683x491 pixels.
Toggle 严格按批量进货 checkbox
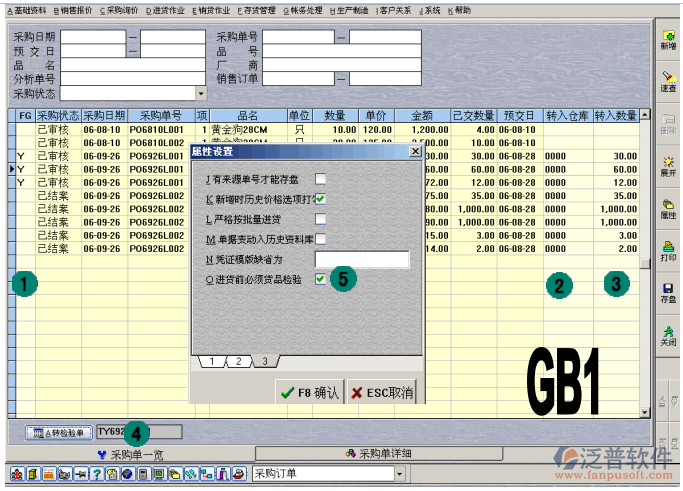tap(321, 219)
